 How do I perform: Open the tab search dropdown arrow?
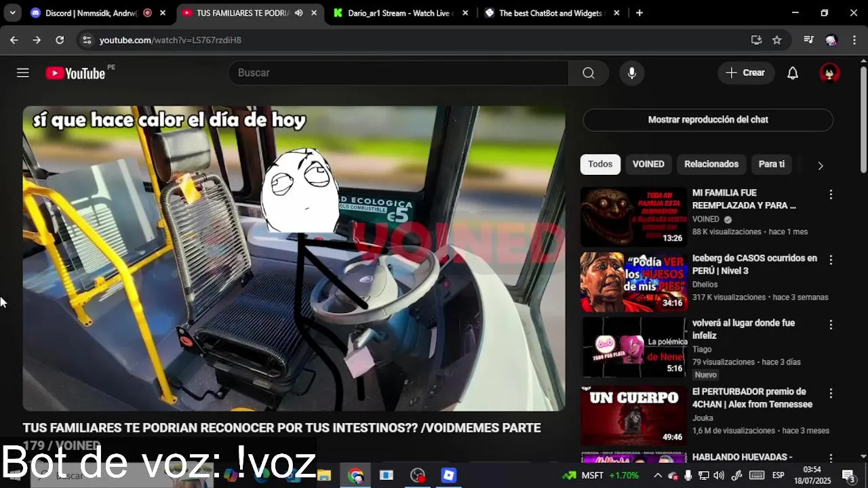point(12,13)
